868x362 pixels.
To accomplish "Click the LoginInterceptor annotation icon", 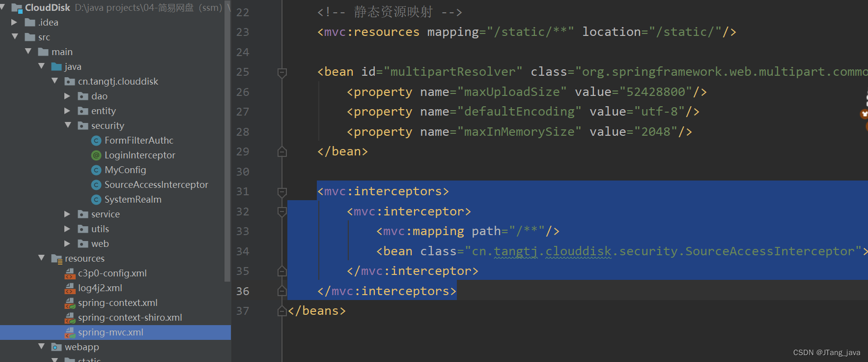I will pyautogui.click(x=96, y=155).
